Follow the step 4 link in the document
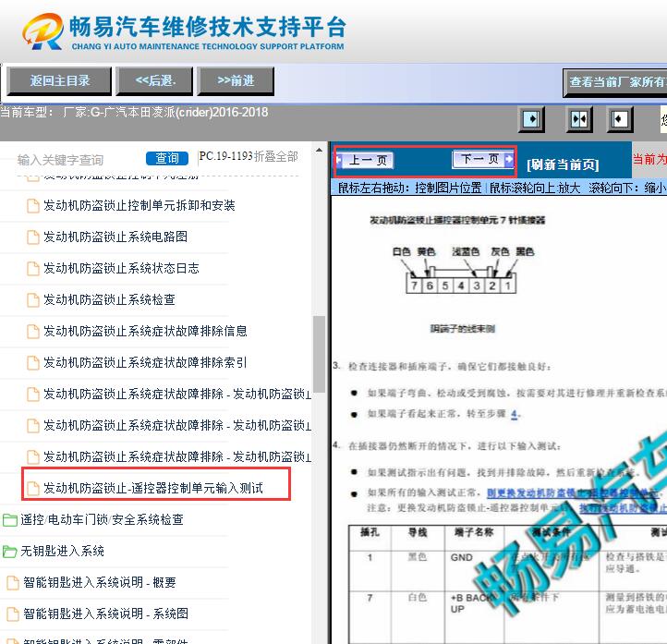 point(515,414)
